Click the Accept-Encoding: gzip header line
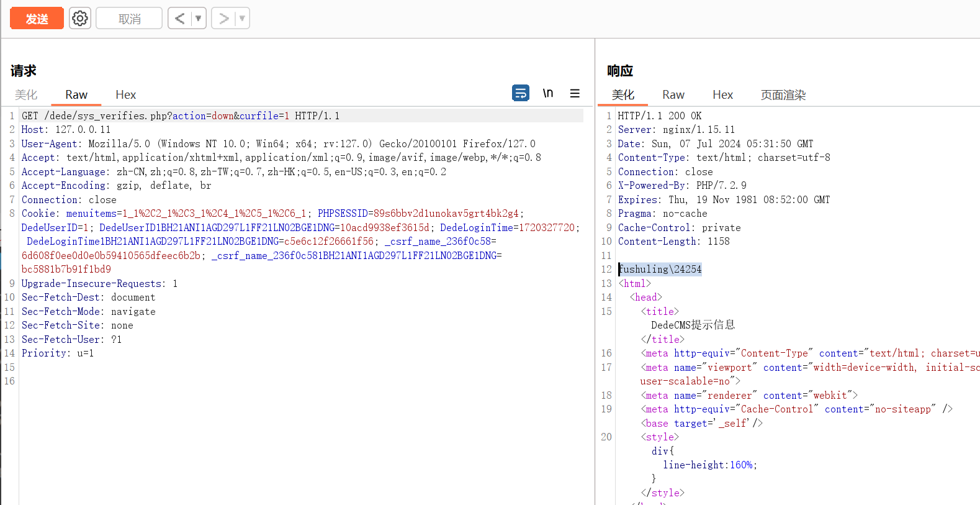The height and width of the screenshot is (505, 980). pos(116,185)
